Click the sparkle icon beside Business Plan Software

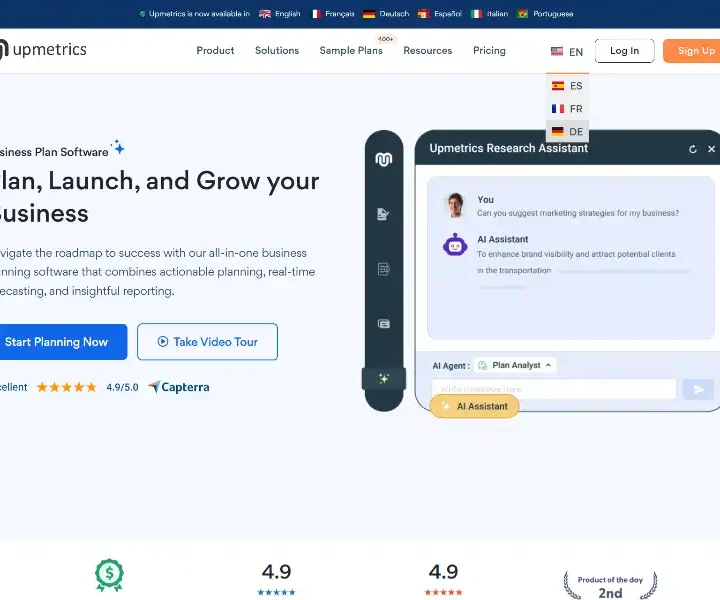[118, 147]
